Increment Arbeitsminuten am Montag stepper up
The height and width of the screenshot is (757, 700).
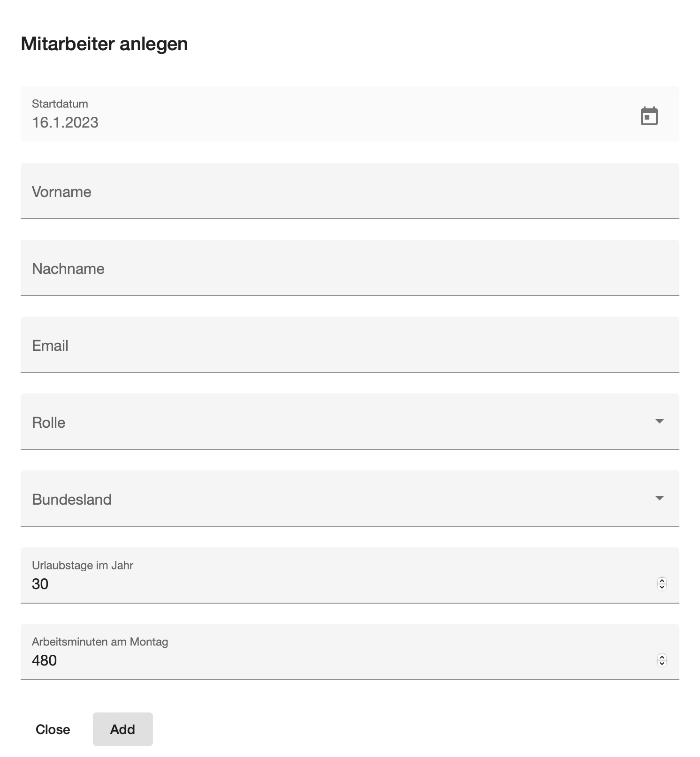coord(662,657)
